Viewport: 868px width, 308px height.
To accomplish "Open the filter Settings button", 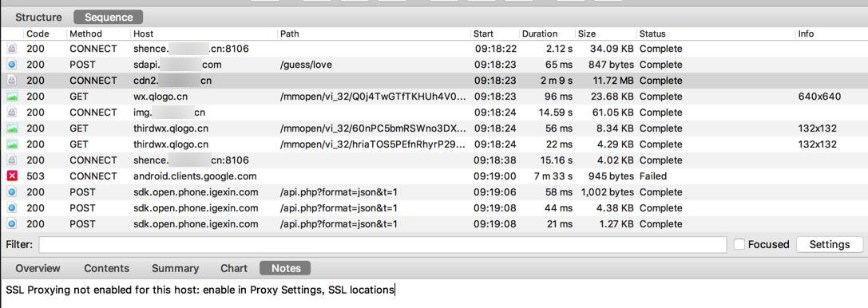I will click(x=829, y=244).
